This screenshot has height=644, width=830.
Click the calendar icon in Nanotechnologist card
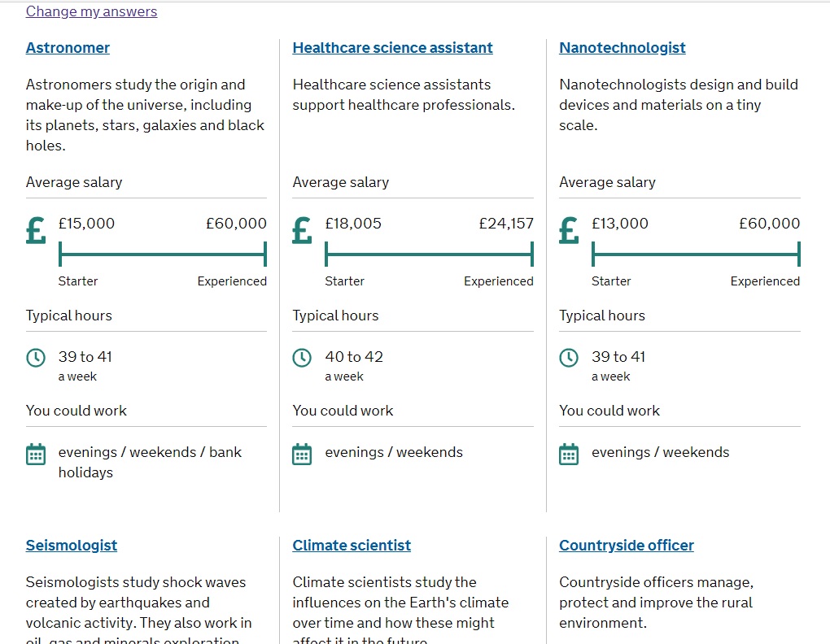tap(569, 455)
